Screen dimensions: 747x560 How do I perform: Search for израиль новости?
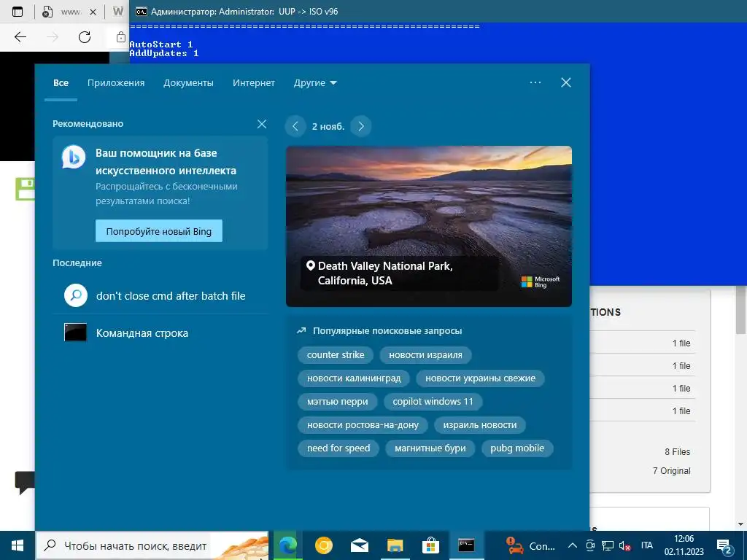(480, 425)
